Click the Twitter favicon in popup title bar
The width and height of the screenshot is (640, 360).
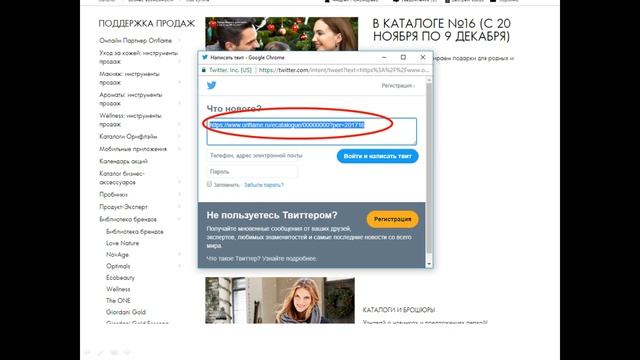(205, 58)
